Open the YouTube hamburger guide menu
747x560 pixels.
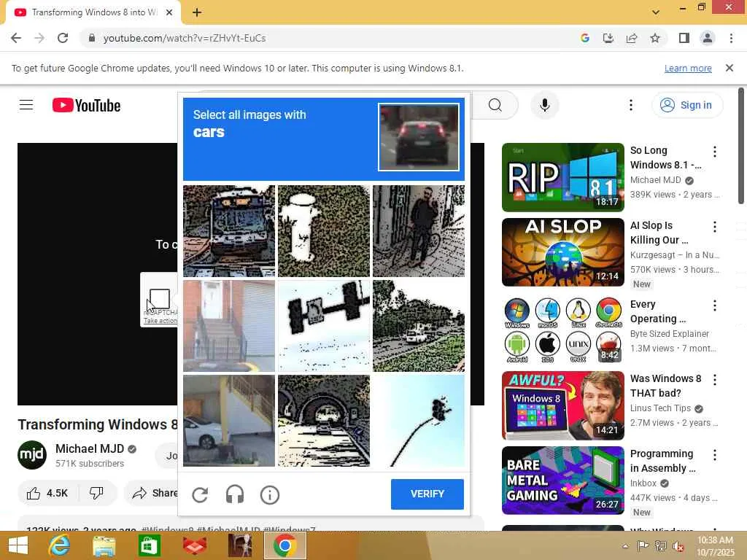tap(26, 105)
